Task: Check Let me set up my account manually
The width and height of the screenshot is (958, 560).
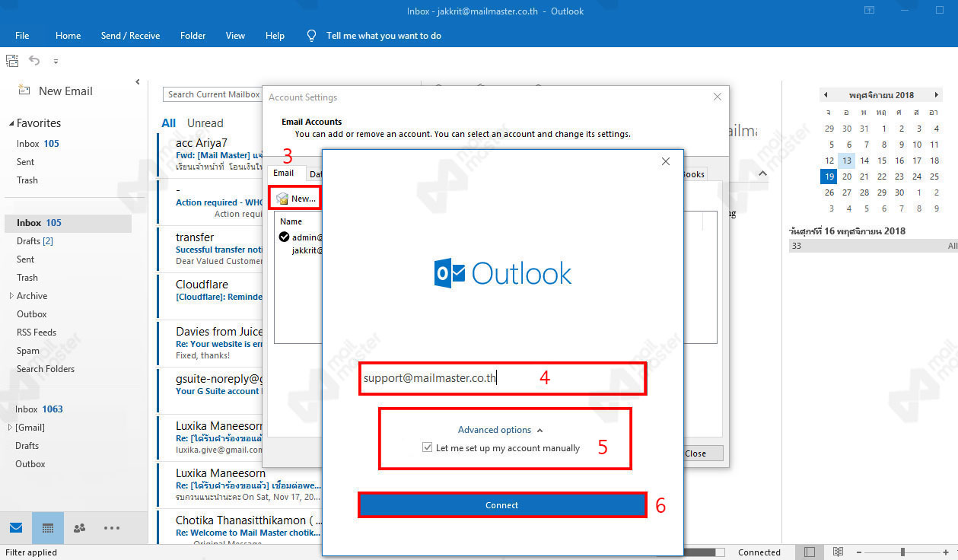Action: pyautogui.click(x=428, y=448)
